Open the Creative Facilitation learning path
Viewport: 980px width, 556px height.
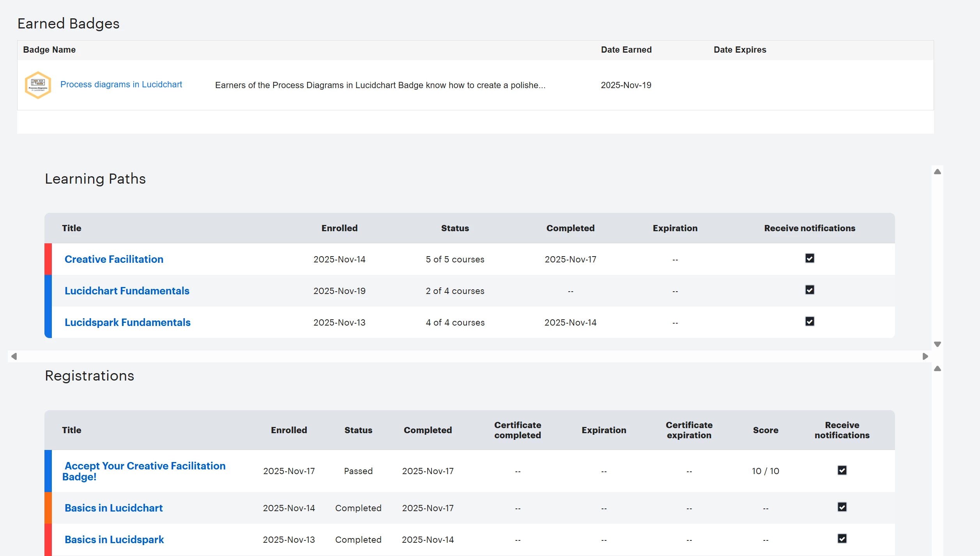114,259
